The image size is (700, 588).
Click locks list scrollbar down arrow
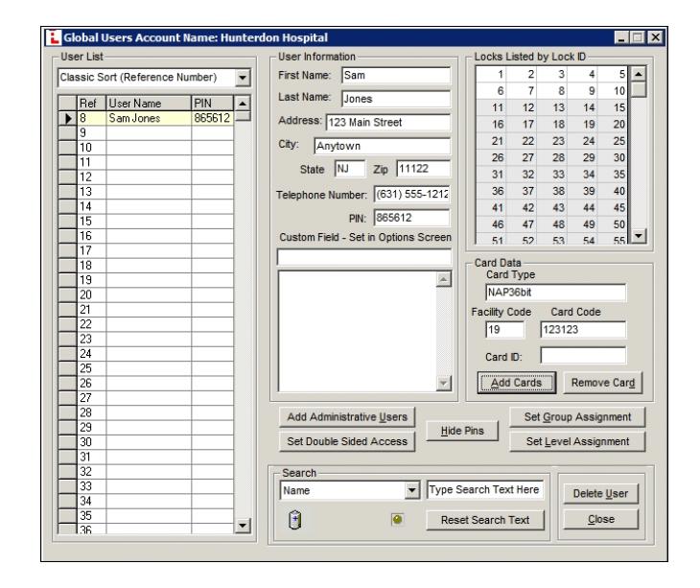tap(639, 235)
